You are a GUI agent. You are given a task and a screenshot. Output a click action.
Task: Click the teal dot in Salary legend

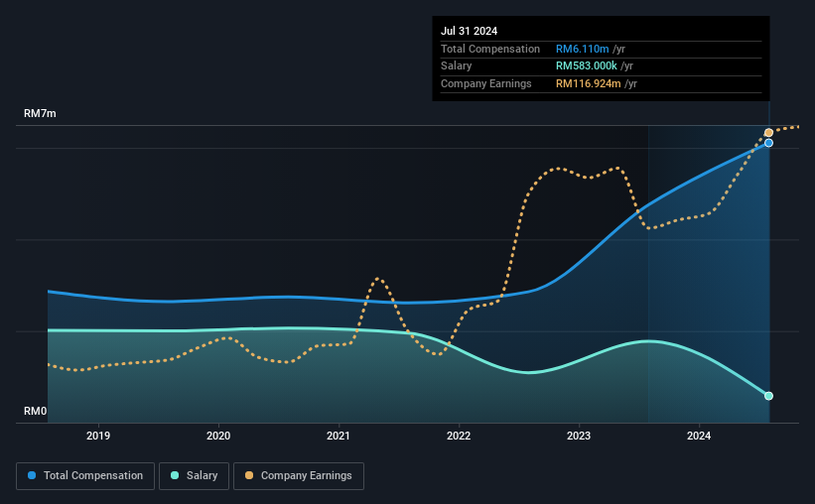click(x=175, y=475)
